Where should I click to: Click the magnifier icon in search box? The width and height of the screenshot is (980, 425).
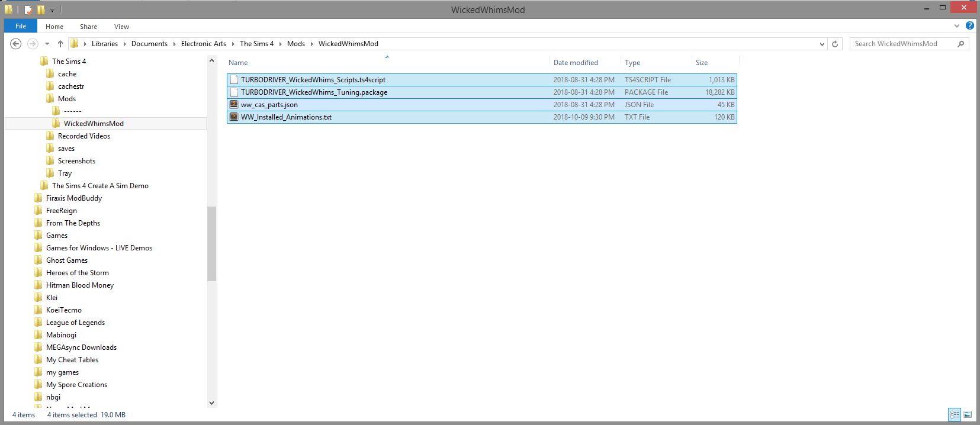coord(960,44)
